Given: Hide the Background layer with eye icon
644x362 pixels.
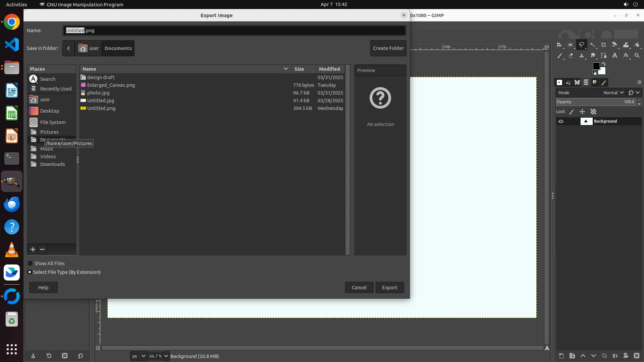Looking at the screenshot, I should click(561, 121).
